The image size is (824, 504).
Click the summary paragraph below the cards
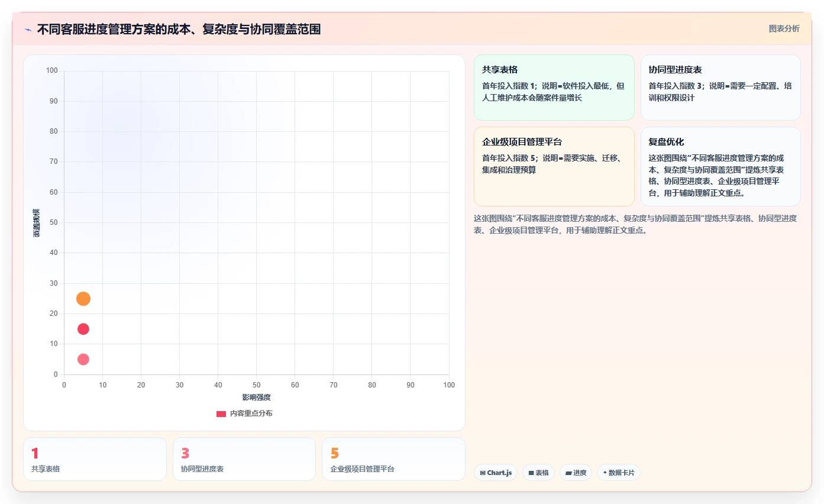[x=635, y=224]
